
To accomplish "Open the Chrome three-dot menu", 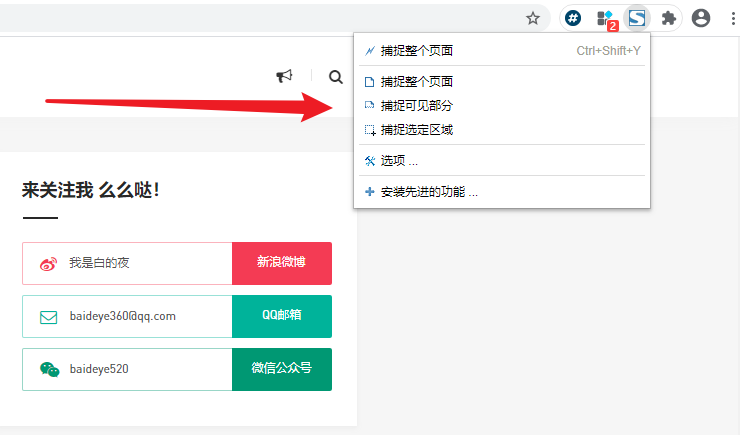I will tap(732, 18).
